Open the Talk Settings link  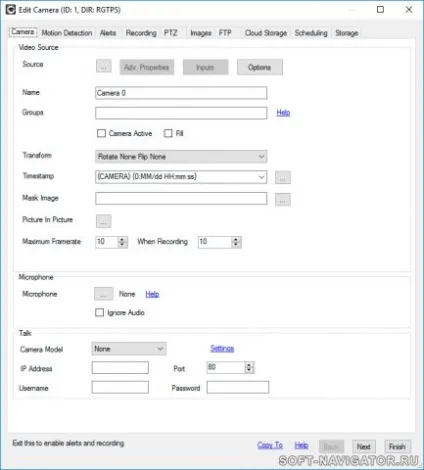[222, 348]
